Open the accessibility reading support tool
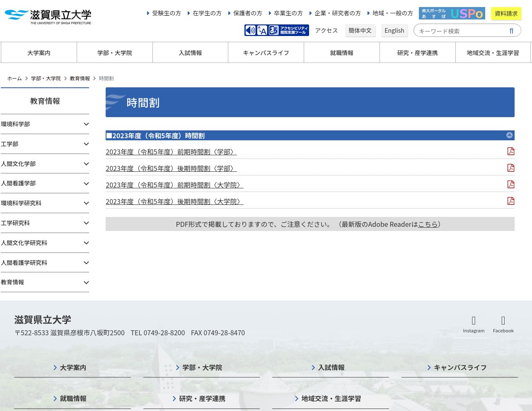This screenshot has height=411, width=532. click(277, 30)
